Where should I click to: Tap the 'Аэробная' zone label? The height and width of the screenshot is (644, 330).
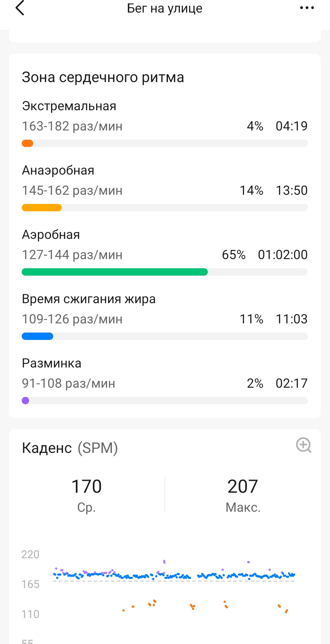point(51,235)
